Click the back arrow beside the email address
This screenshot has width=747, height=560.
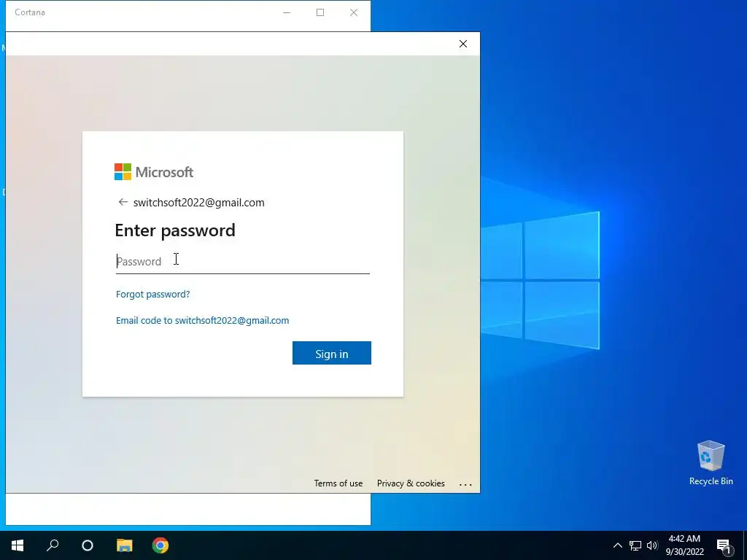pos(123,202)
